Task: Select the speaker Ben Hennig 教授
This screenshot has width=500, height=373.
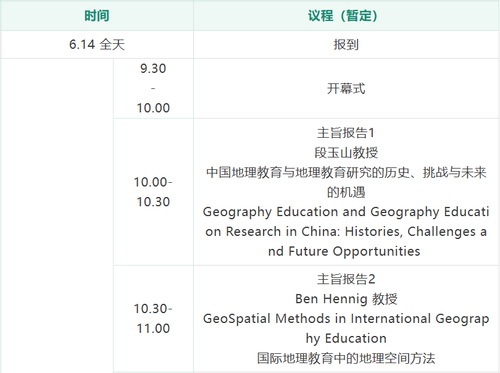Action: point(346,299)
